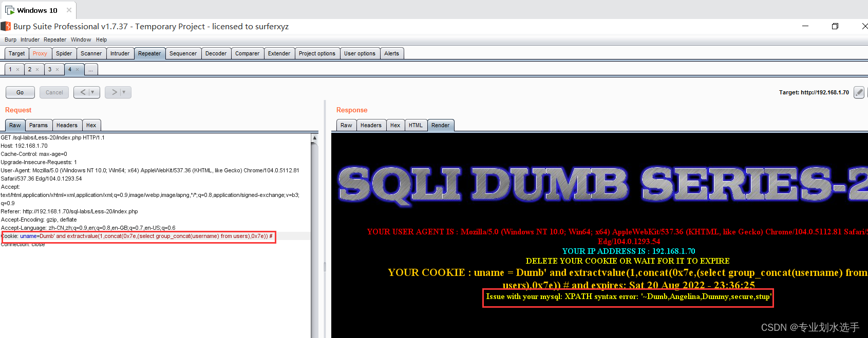Open the Help menu
Screen dimensions: 868x338
click(101, 39)
